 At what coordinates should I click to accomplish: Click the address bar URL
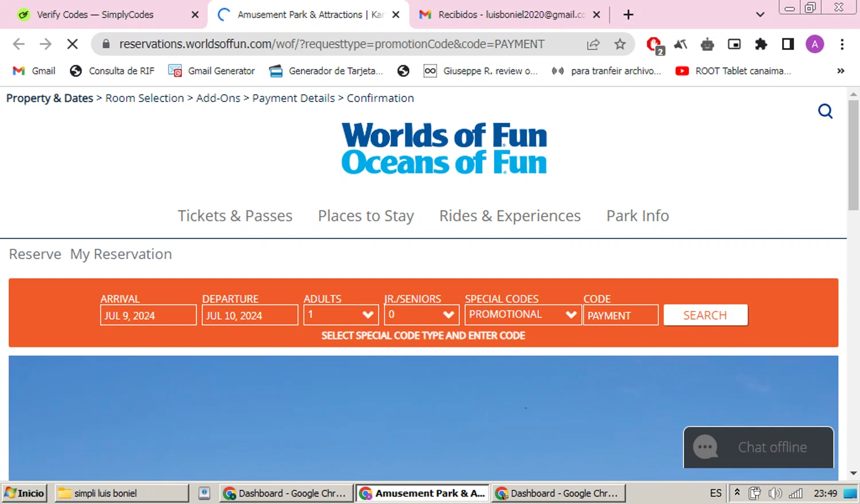tap(331, 44)
